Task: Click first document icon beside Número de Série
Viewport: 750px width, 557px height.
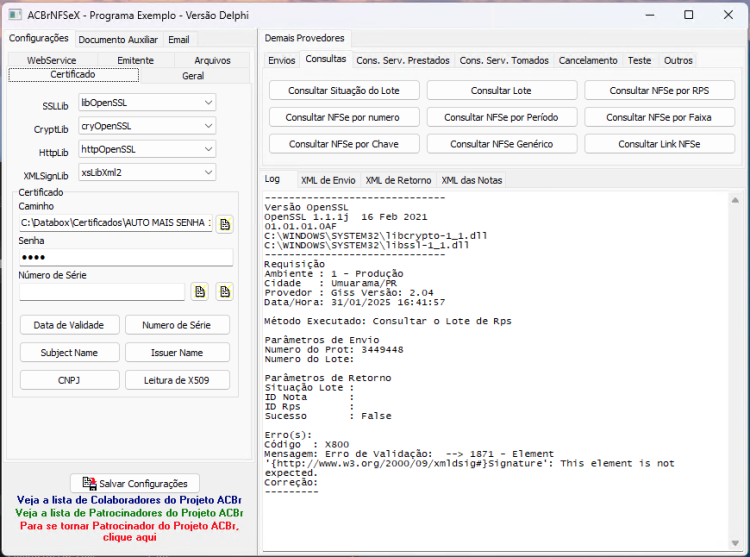Action: coord(200,292)
